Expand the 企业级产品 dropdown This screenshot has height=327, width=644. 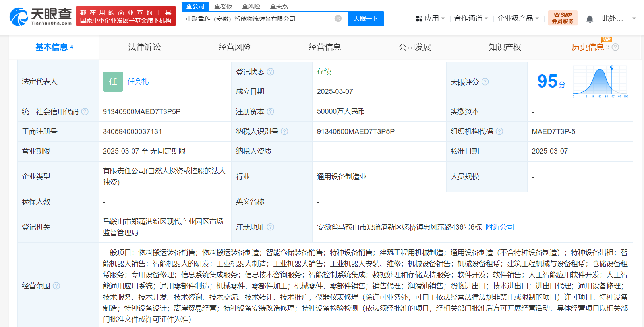518,18
